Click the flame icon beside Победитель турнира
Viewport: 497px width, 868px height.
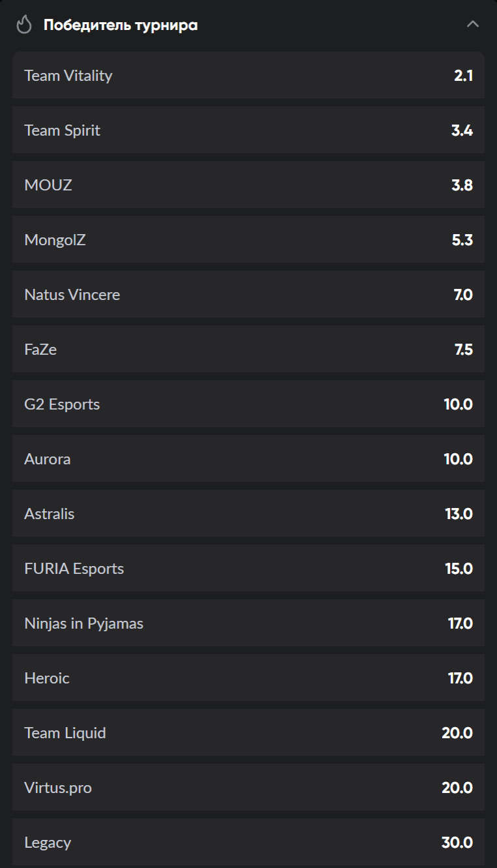[24, 25]
